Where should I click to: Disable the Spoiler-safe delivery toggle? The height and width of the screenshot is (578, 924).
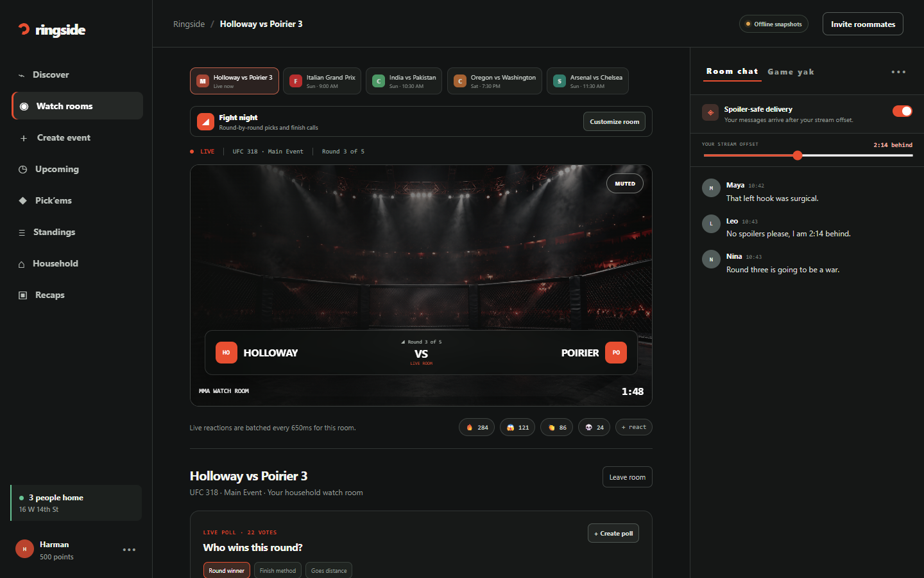pos(902,111)
